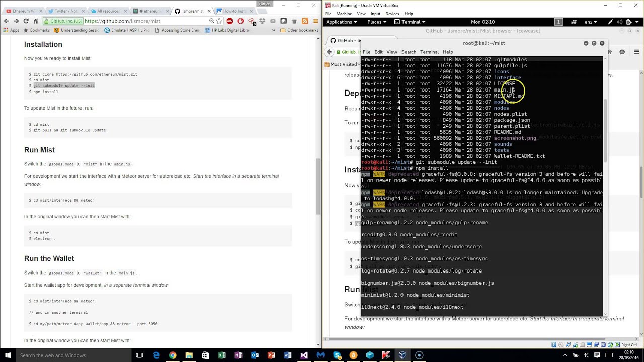Image resolution: width=644 pixels, height=362 pixels.
Task: Click Iceweasel's back button in Kali
Action: pos(329,52)
